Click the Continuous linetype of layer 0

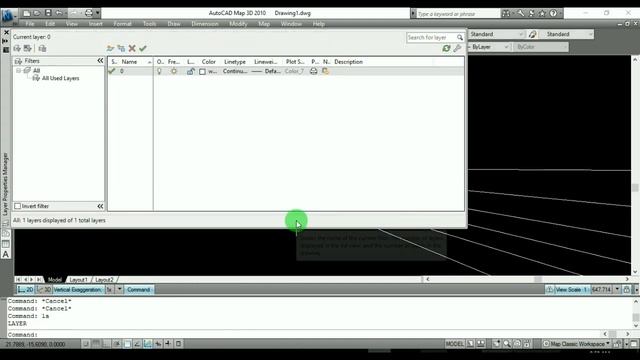click(235, 71)
